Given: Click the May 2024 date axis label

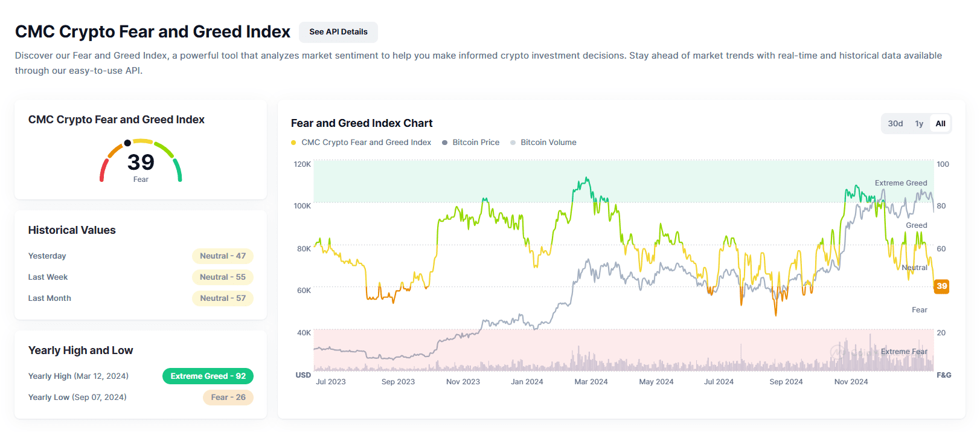Looking at the screenshot, I should [656, 382].
